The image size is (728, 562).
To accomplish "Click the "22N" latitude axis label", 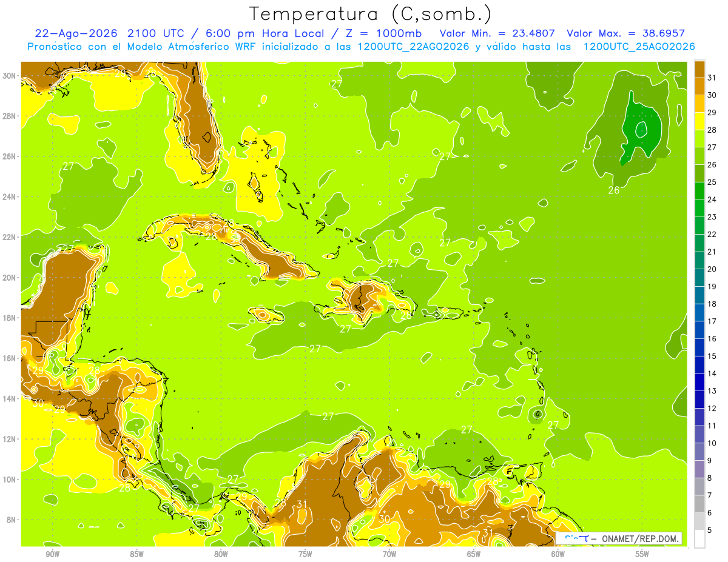I will (x=9, y=237).
